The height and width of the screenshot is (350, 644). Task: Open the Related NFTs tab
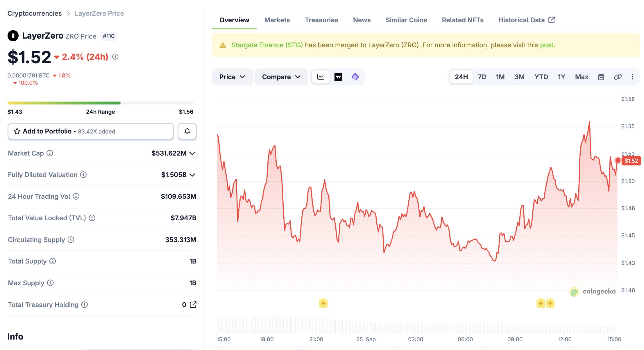point(463,20)
